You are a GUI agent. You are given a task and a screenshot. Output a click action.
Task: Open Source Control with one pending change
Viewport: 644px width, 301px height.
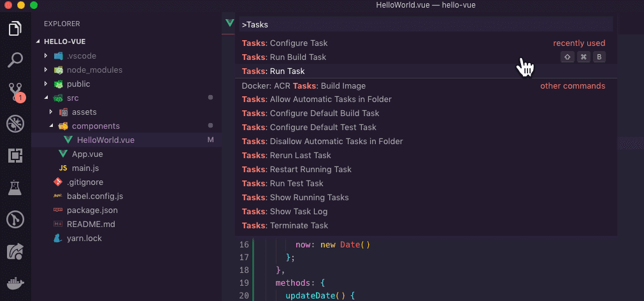coord(15,92)
